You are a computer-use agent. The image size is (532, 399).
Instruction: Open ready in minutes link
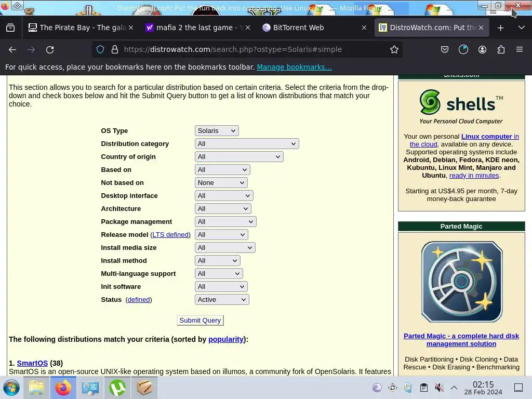pos(474,176)
